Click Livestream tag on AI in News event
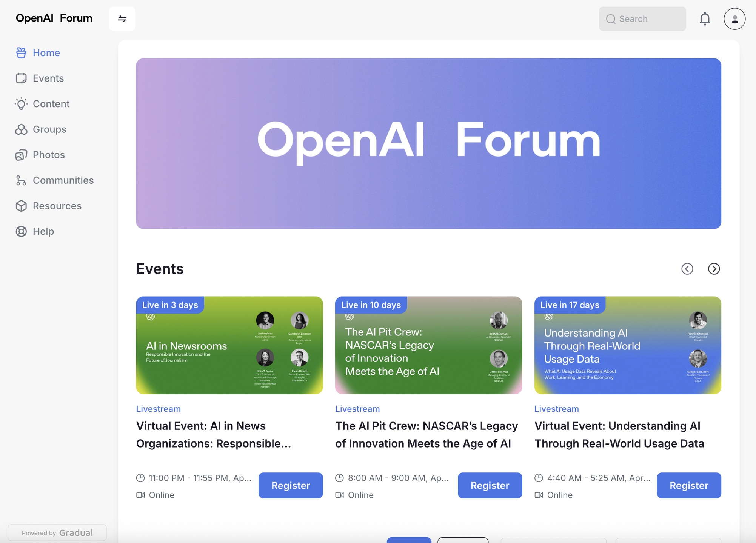The image size is (756, 543). pyautogui.click(x=159, y=409)
